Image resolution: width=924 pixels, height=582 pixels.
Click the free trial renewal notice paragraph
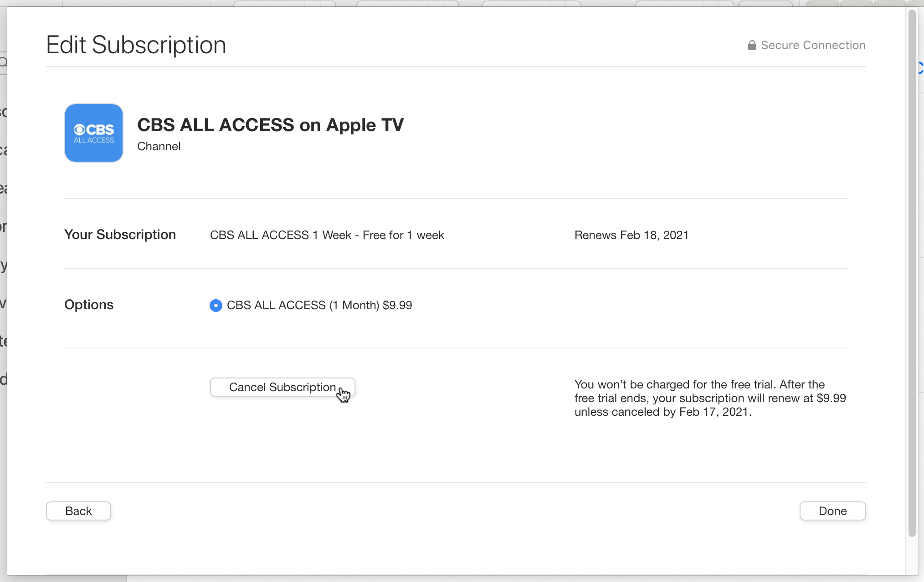tap(710, 398)
